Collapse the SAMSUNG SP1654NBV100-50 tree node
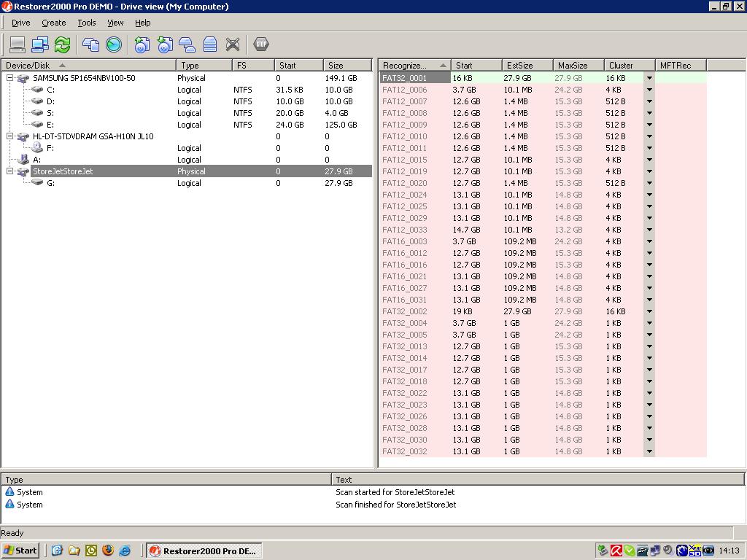This screenshot has height=560, width=747. click(9, 78)
